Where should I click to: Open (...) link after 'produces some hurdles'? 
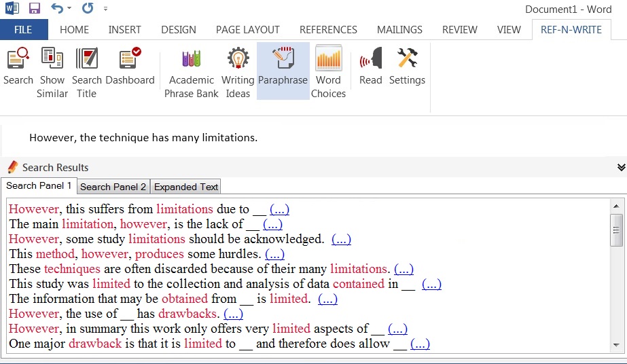click(274, 254)
